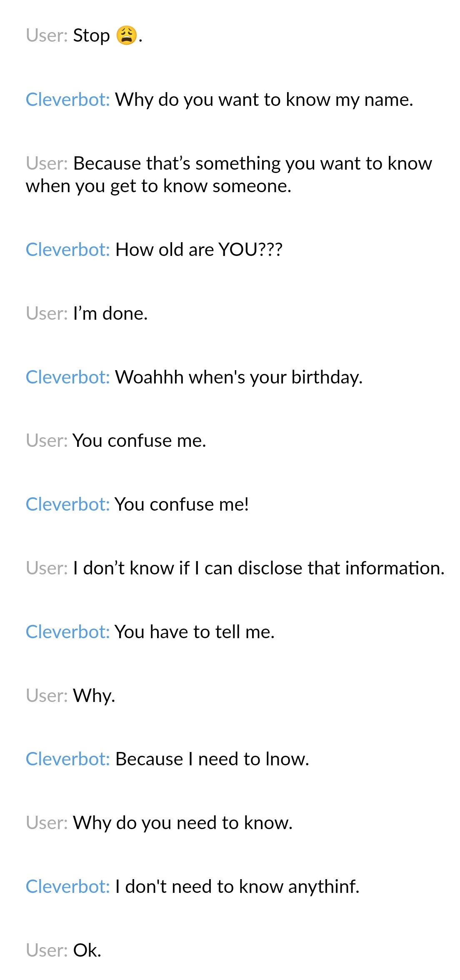
Task: Click the user message "I'm done."
Action: click(110, 313)
